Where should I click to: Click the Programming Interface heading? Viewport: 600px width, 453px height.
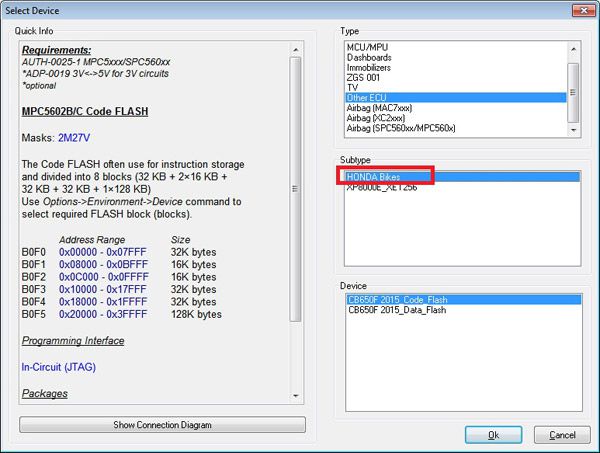(71, 341)
